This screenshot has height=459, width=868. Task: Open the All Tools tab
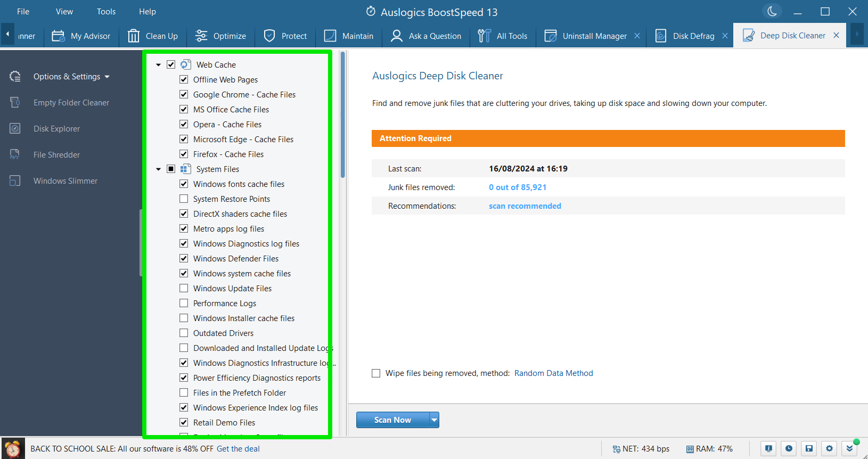[x=503, y=36]
